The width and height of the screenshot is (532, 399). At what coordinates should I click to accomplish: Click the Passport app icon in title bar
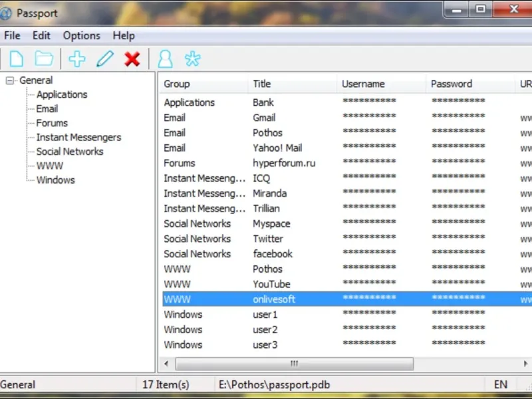pos(5,13)
